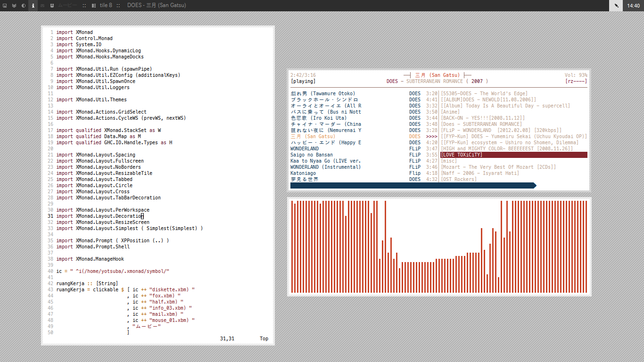
Task: Click the now-playing header "DOES - SUBTERRANEAN ROMANCE ( 2007 )"
Action: 438,81
